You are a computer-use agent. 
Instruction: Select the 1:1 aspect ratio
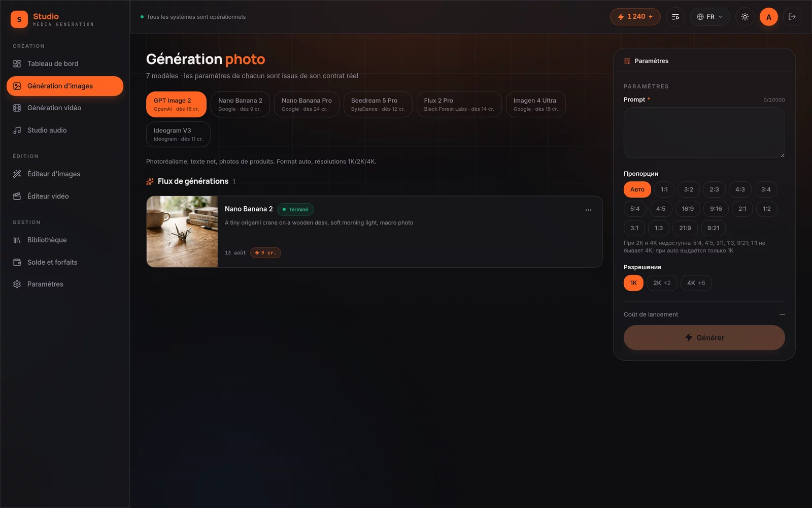click(664, 189)
